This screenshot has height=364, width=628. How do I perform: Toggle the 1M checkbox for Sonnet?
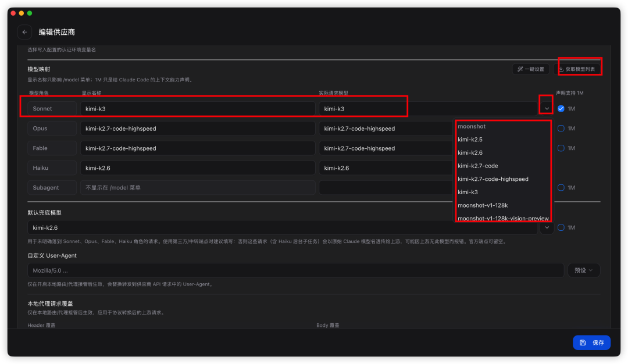[x=561, y=109]
